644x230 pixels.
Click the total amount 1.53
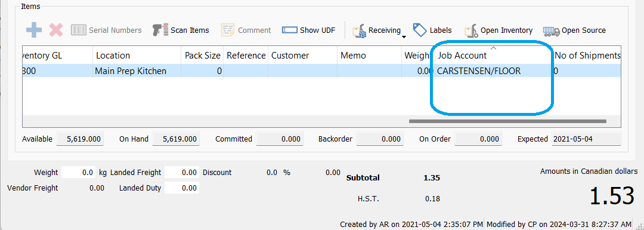[612, 196]
